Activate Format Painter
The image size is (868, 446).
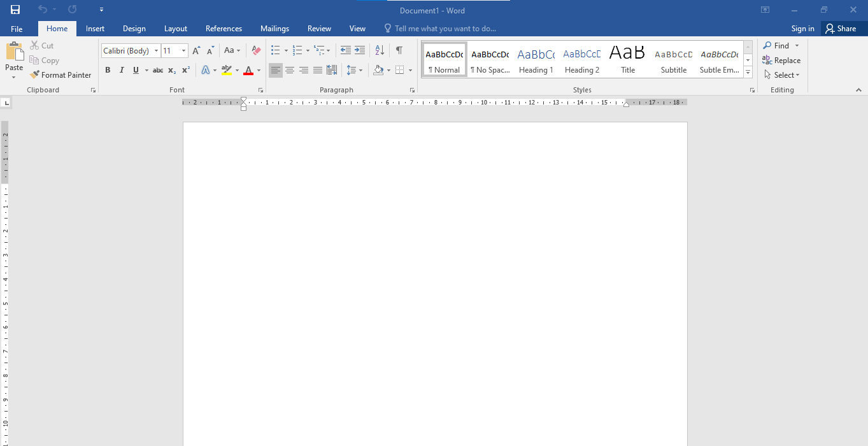60,75
